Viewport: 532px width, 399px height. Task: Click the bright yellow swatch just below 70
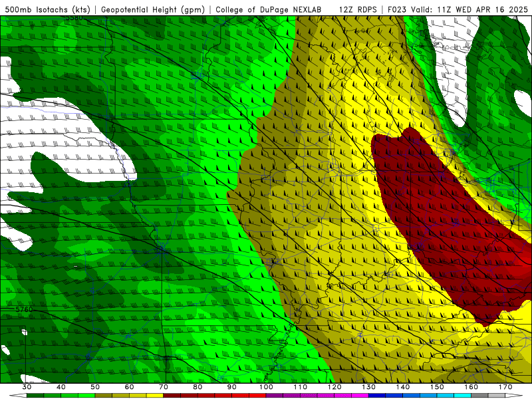[x=155, y=396]
